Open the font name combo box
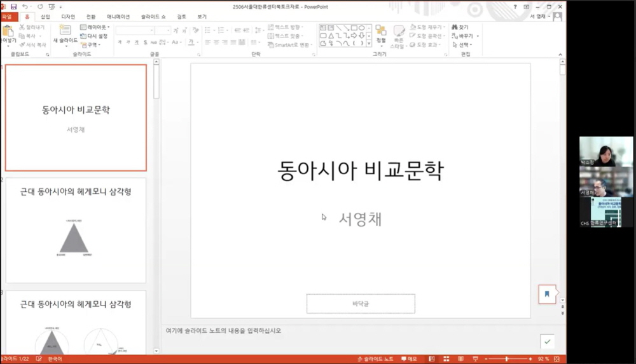The width and height of the screenshot is (636, 364). (x=135, y=30)
